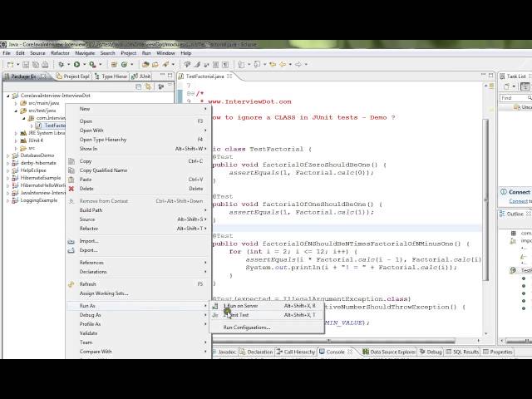Viewport: 532px width, 399px height.
Task: Click the editor horizontal scrollbar
Action: [328, 341]
